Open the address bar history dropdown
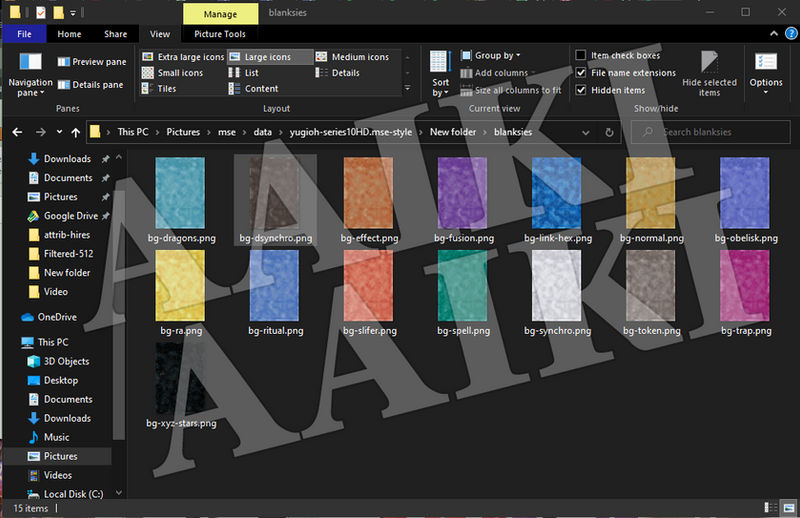Viewport: 800px width, 518px height. pos(586,132)
